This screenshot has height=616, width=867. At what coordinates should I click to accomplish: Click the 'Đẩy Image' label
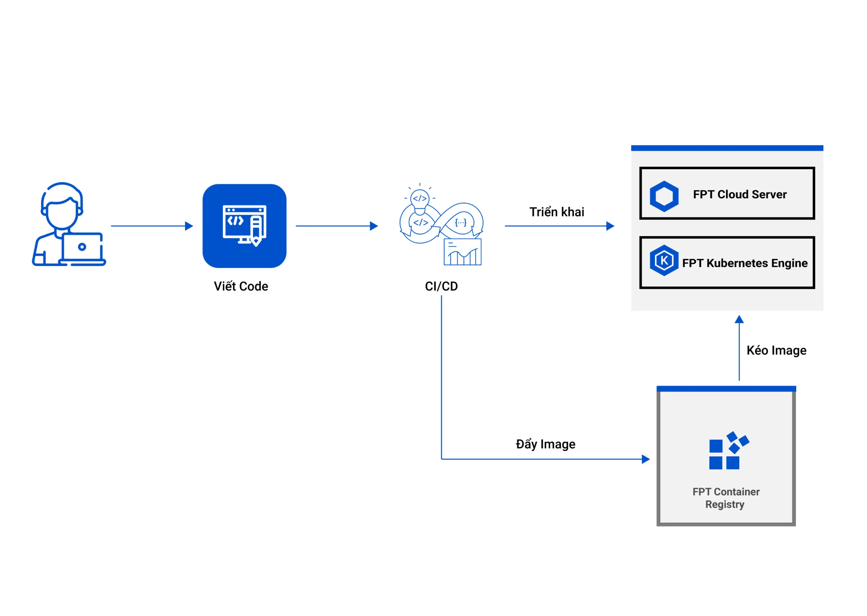545,444
